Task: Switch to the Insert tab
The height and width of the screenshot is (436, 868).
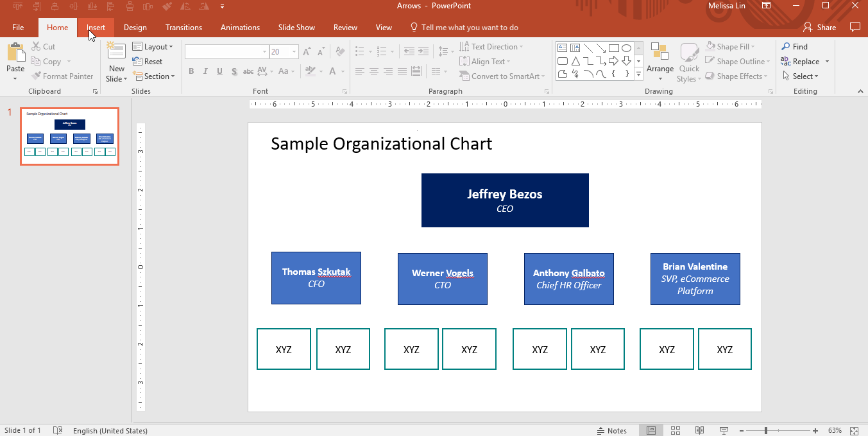Action: click(96, 28)
